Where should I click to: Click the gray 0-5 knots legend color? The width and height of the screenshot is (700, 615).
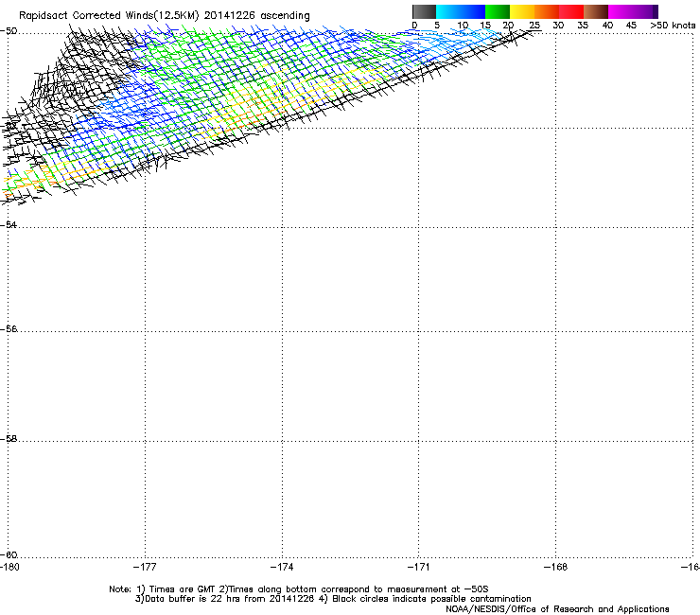[x=424, y=11]
